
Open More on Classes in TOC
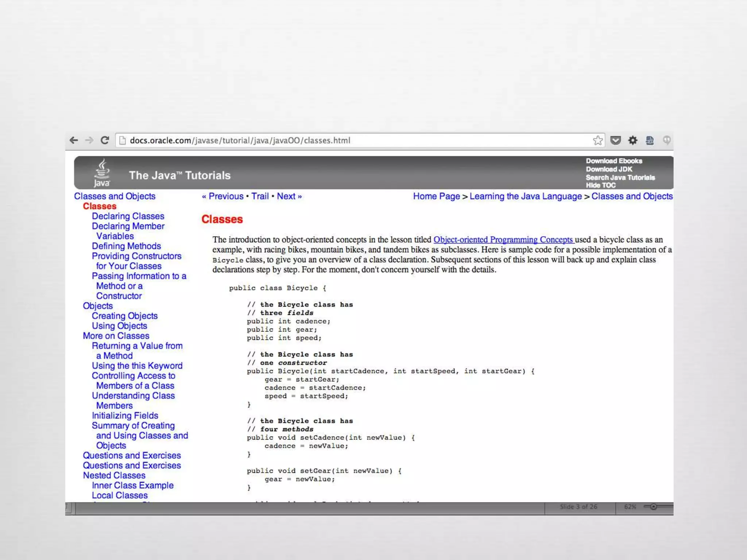116,336
